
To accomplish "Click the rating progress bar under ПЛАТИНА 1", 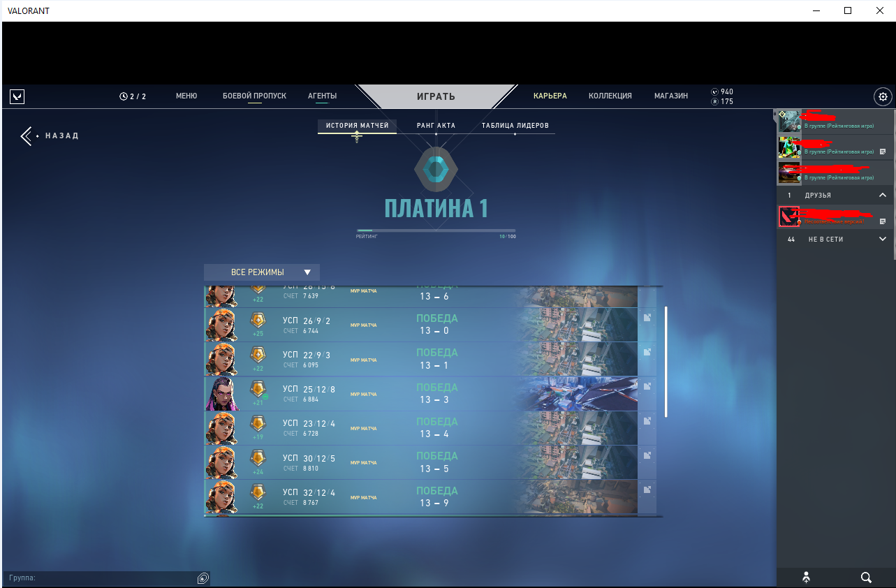I will point(436,230).
